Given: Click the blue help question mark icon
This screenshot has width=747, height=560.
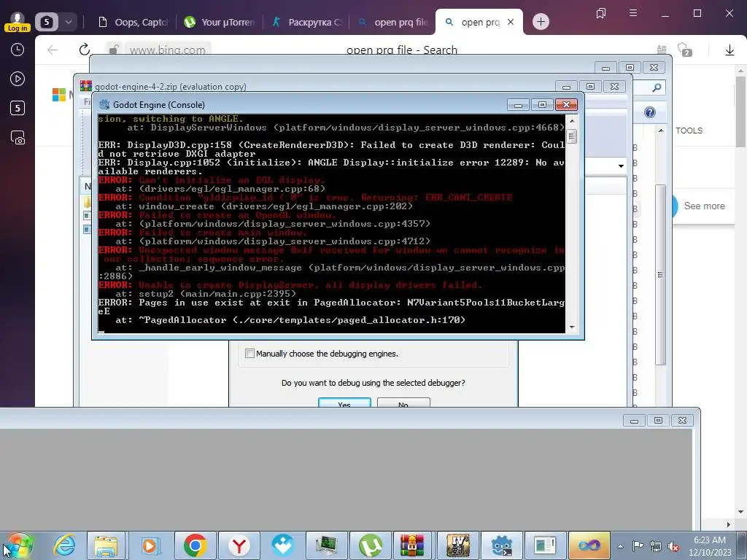Looking at the screenshot, I should coord(649,112).
